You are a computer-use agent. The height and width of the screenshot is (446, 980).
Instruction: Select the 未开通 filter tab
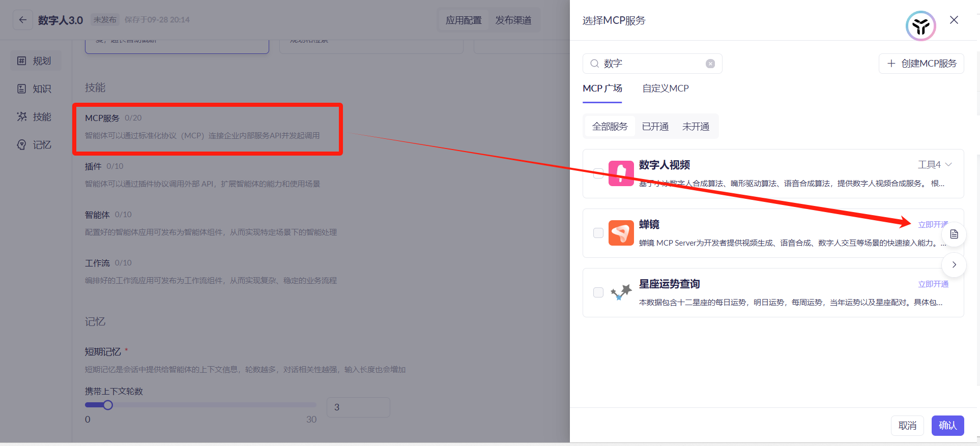pyautogui.click(x=696, y=127)
